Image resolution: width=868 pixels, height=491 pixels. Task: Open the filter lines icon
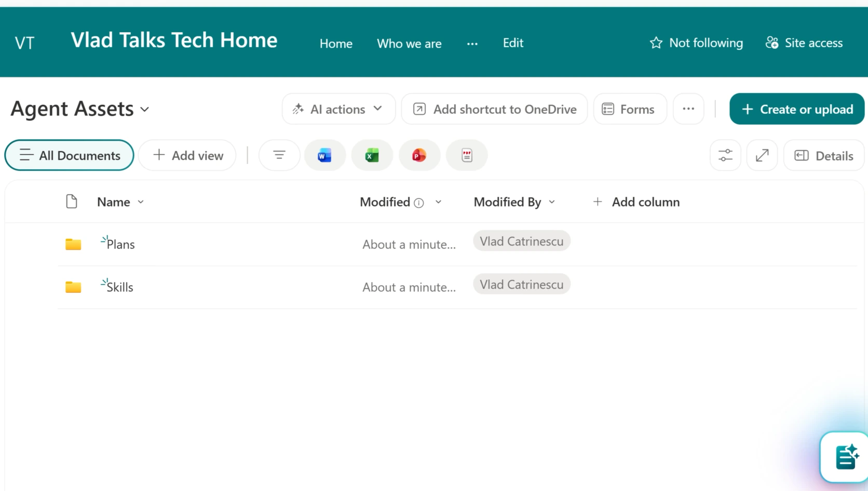tap(279, 155)
